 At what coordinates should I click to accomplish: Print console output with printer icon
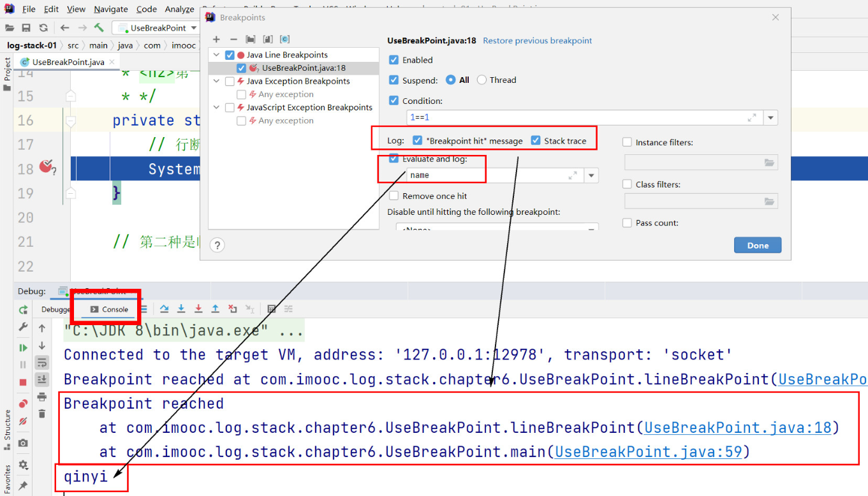(x=42, y=397)
